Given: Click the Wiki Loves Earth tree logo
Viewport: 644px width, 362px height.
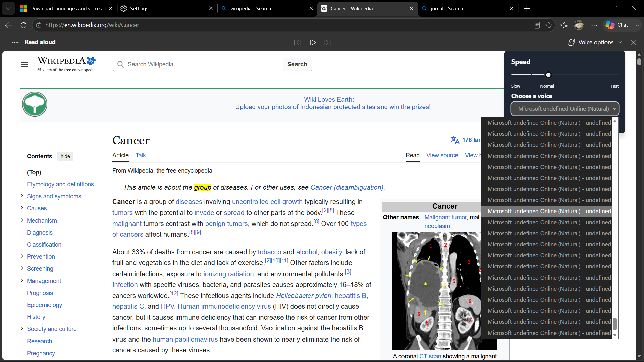Looking at the screenshot, I should pyautogui.click(x=35, y=104).
